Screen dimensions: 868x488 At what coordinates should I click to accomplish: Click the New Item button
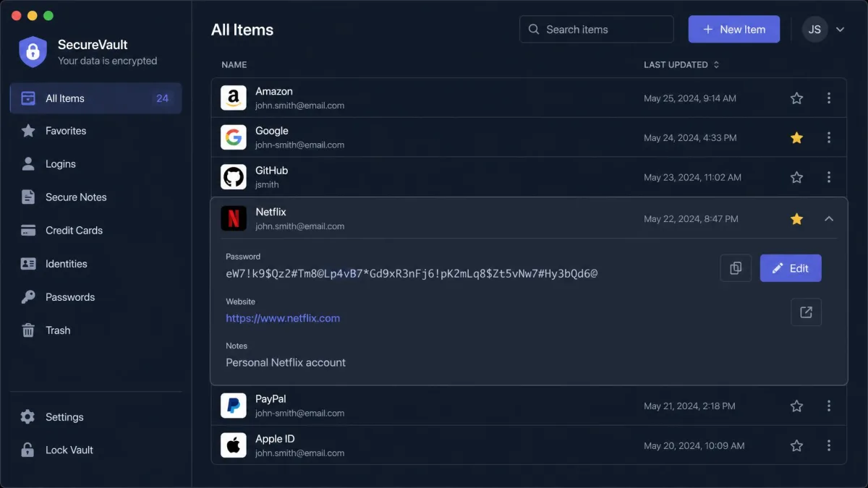click(733, 30)
